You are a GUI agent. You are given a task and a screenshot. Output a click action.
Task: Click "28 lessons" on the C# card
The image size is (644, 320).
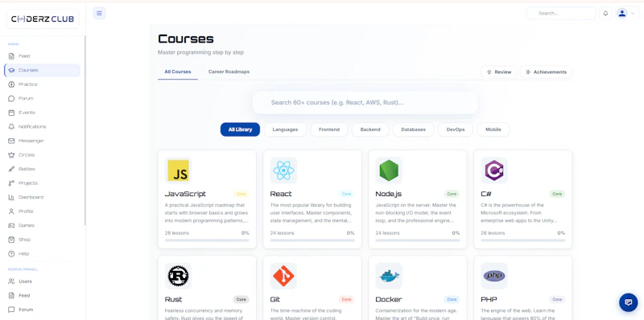tap(493, 233)
